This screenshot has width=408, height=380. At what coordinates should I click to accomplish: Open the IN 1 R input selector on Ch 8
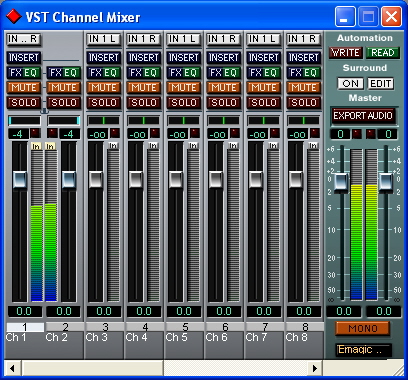304,39
